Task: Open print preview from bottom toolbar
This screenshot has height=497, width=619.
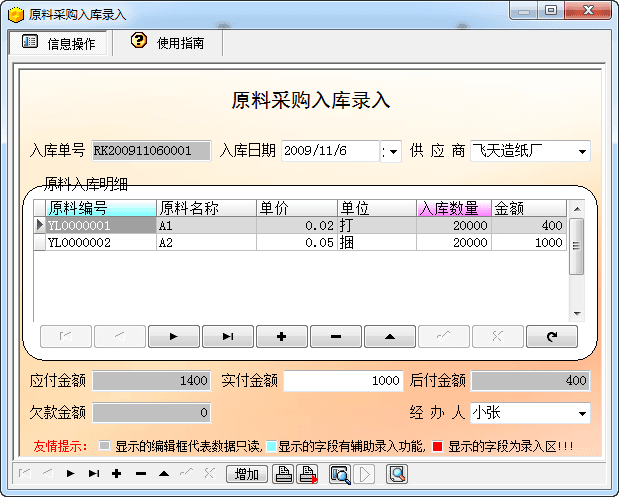Action: (x=340, y=474)
